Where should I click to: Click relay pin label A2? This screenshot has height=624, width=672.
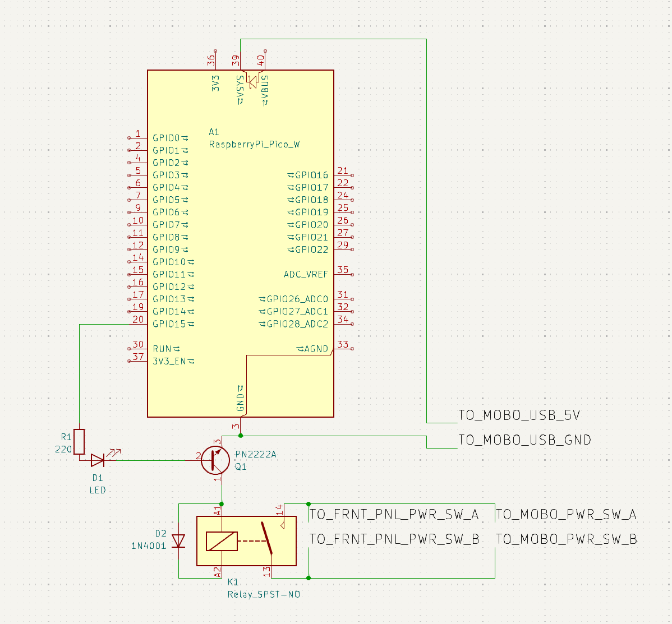point(217,572)
